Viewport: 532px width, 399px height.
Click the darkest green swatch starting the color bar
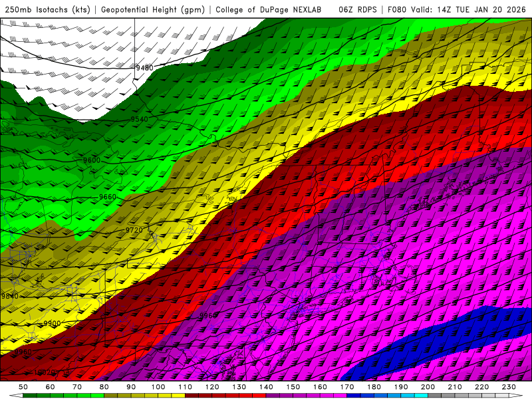(x=30, y=396)
